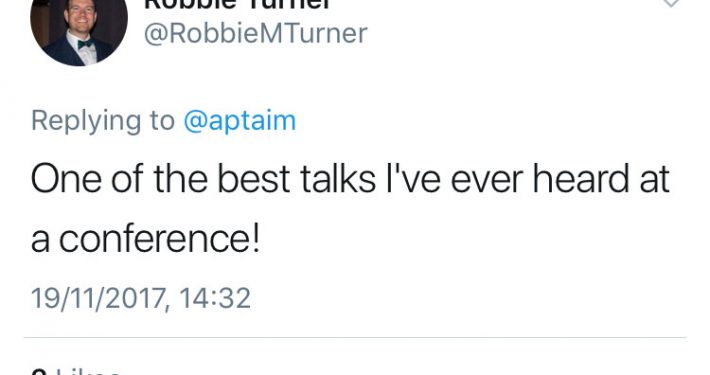Open the @RobbieMTurner handle profile
710x375 pixels.
pos(255,34)
